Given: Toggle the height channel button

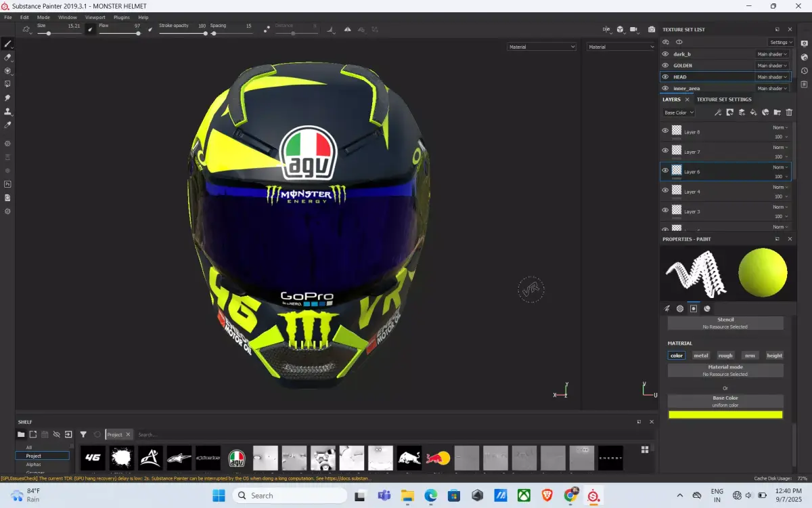Looking at the screenshot, I should click(x=775, y=356).
